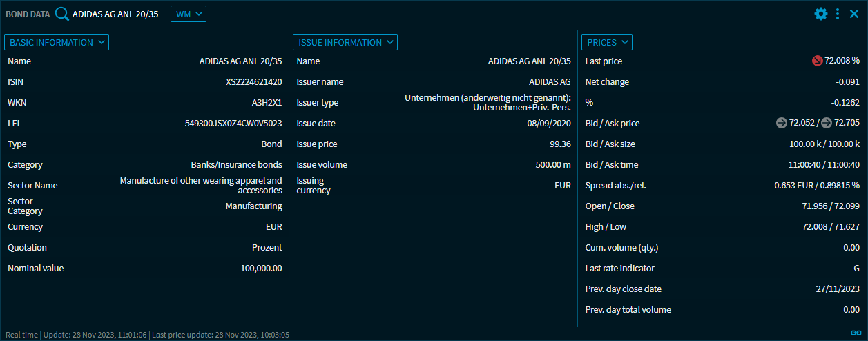Close the Bond Data widget
This screenshot has height=341, width=868.
(854, 14)
